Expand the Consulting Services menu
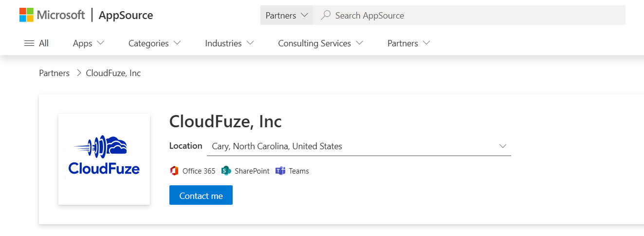 (321, 43)
